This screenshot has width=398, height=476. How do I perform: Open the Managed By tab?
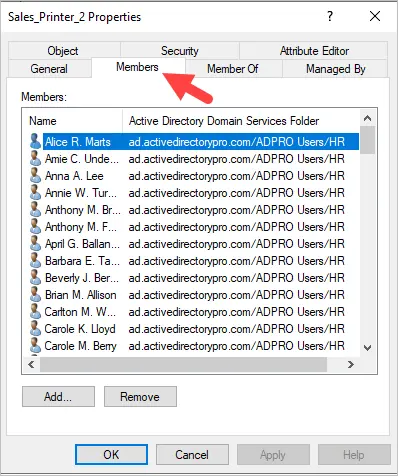[335, 69]
